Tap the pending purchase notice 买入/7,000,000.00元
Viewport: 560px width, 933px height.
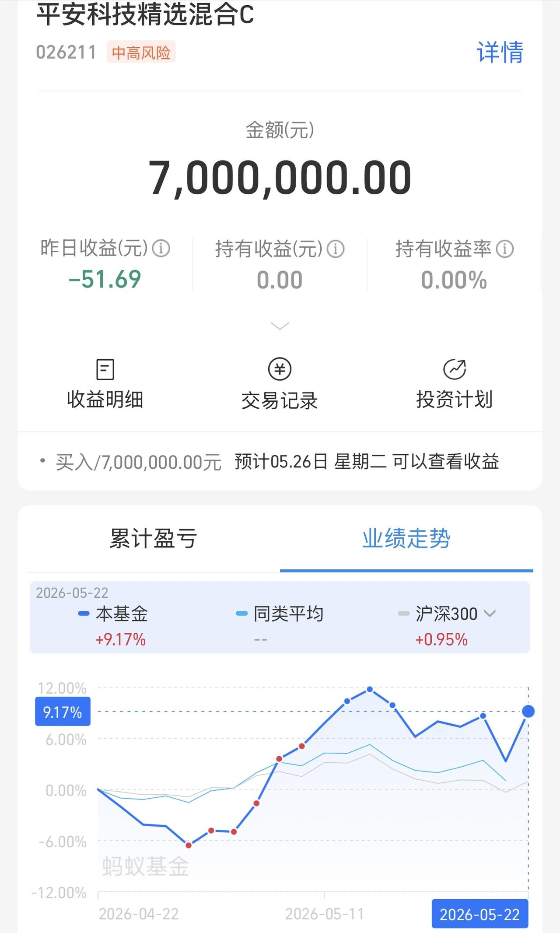pos(139,462)
